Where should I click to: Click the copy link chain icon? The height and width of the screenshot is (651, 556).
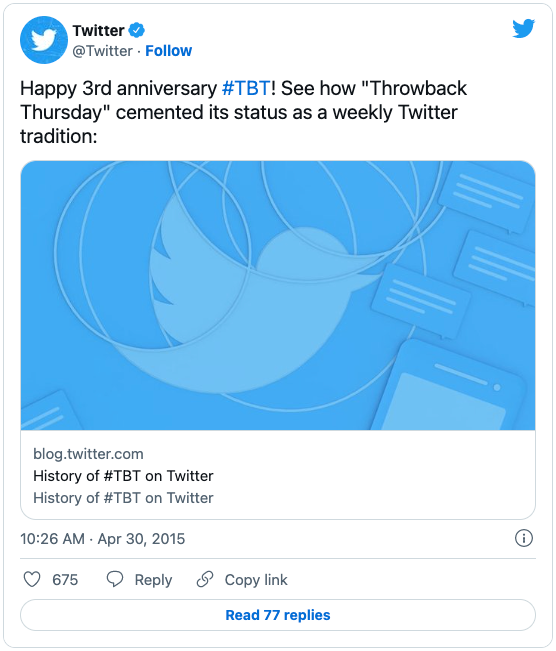205,579
